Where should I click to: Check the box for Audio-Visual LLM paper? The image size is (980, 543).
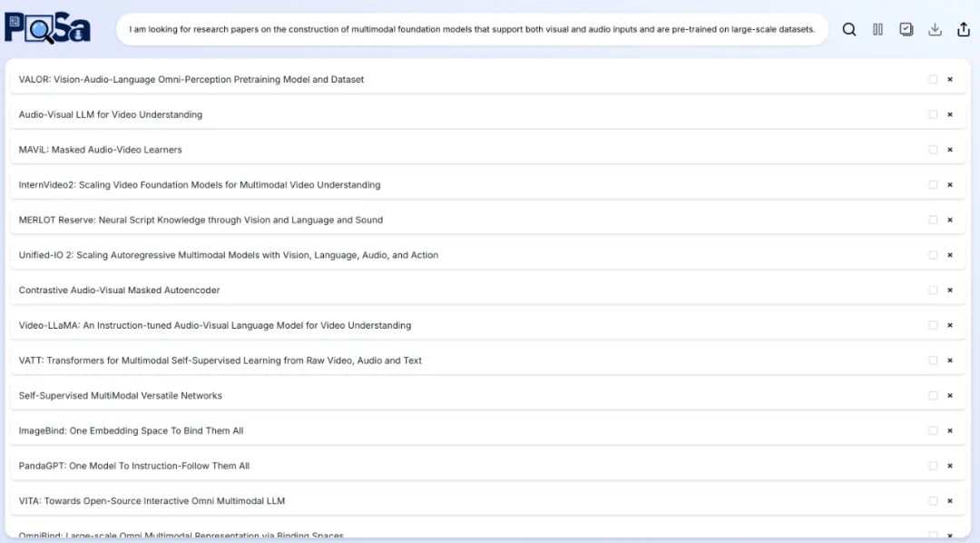(x=933, y=115)
